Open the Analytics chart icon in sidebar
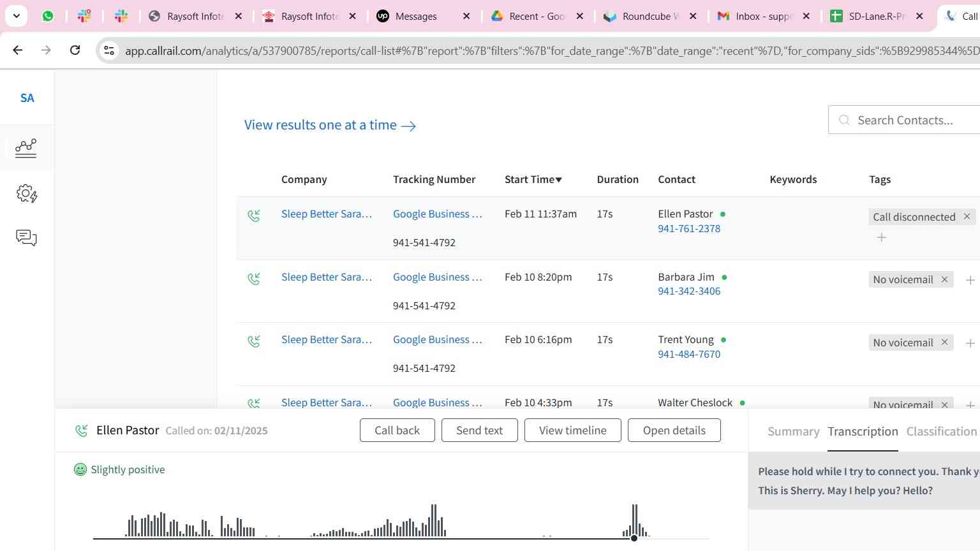The width and height of the screenshot is (980, 551). point(26,148)
